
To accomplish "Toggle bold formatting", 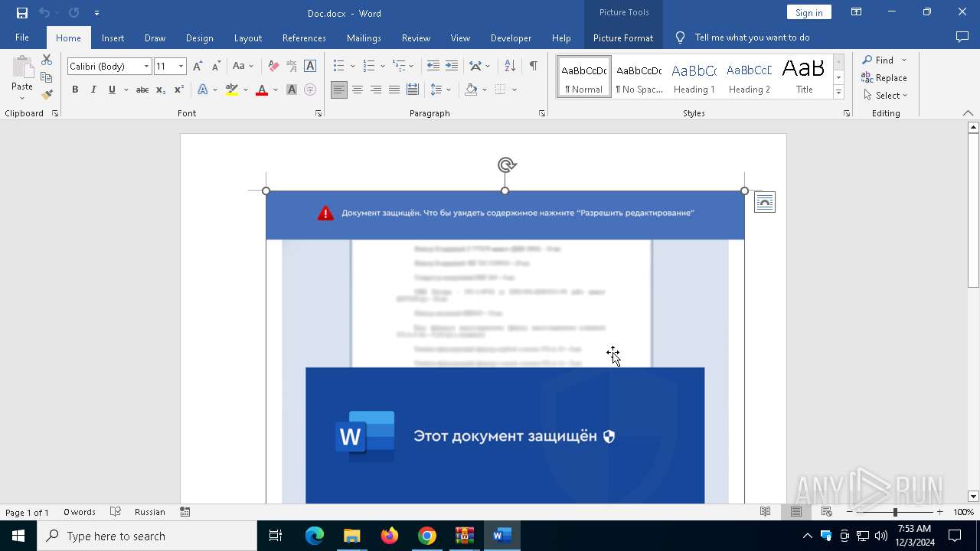I will pos(75,90).
